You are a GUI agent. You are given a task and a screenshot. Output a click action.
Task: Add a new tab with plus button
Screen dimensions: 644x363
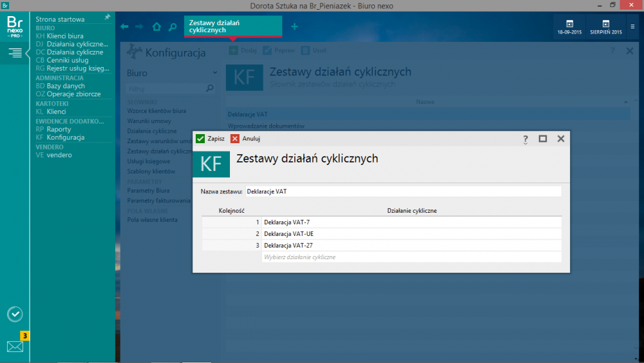294,26
